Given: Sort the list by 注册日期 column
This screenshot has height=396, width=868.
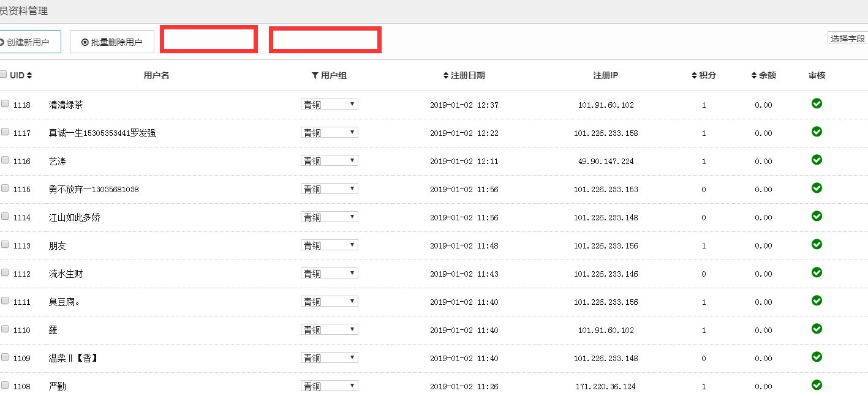Looking at the screenshot, I should point(446,75).
